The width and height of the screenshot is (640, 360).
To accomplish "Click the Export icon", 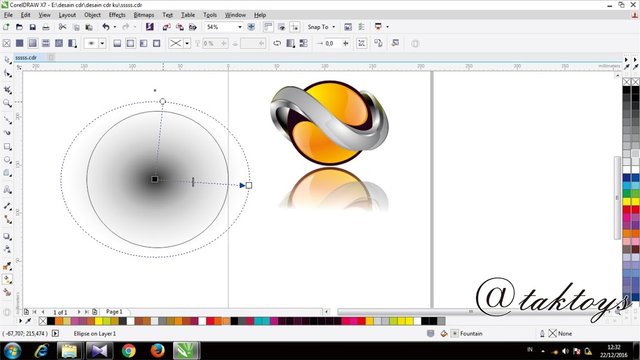I will (x=180, y=27).
